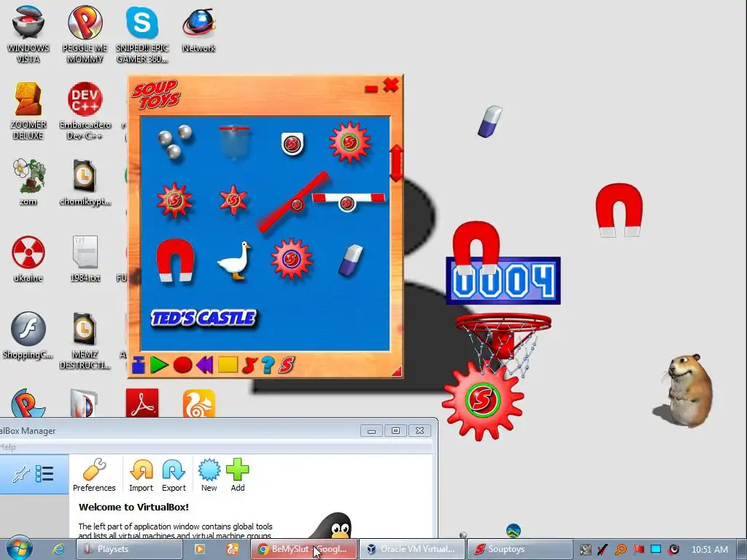Click the 10:51 AM taskbar clock
The image size is (747, 560).
pos(709,550)
